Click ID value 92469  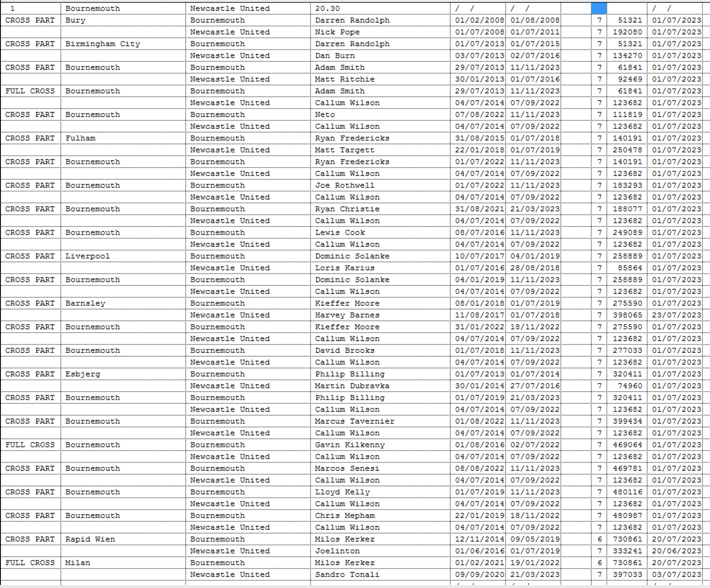627,79
